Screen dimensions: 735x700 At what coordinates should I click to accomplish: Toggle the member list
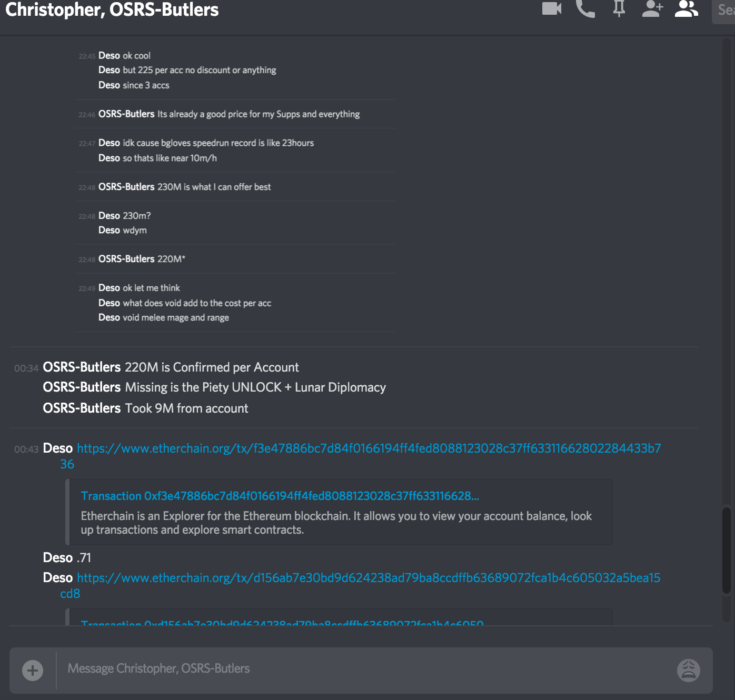(x=687, y=9)
